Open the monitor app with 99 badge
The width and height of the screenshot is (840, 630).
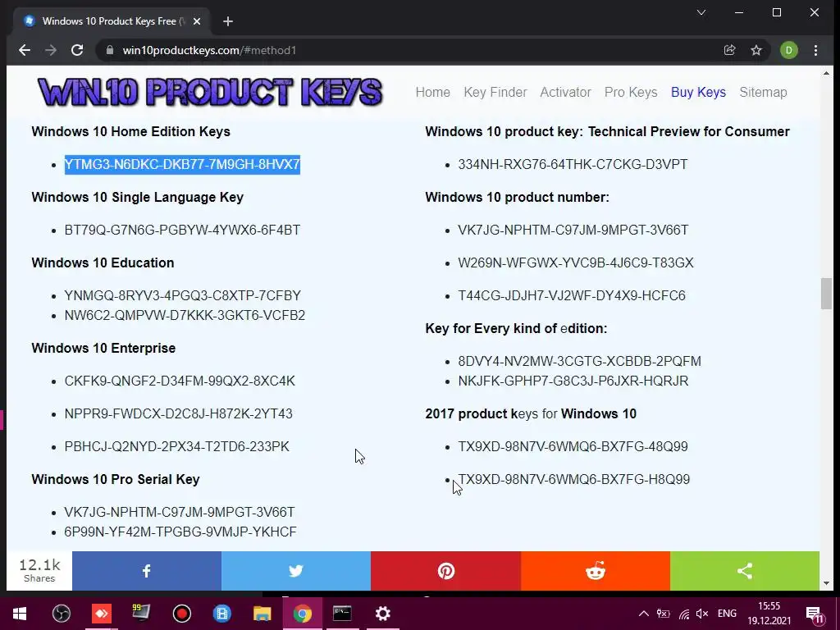point(141,614)
